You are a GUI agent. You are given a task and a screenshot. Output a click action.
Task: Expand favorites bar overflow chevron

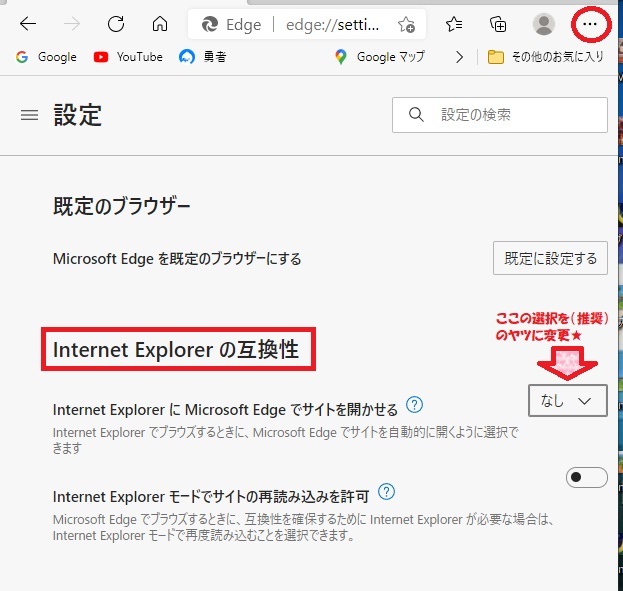459,57
